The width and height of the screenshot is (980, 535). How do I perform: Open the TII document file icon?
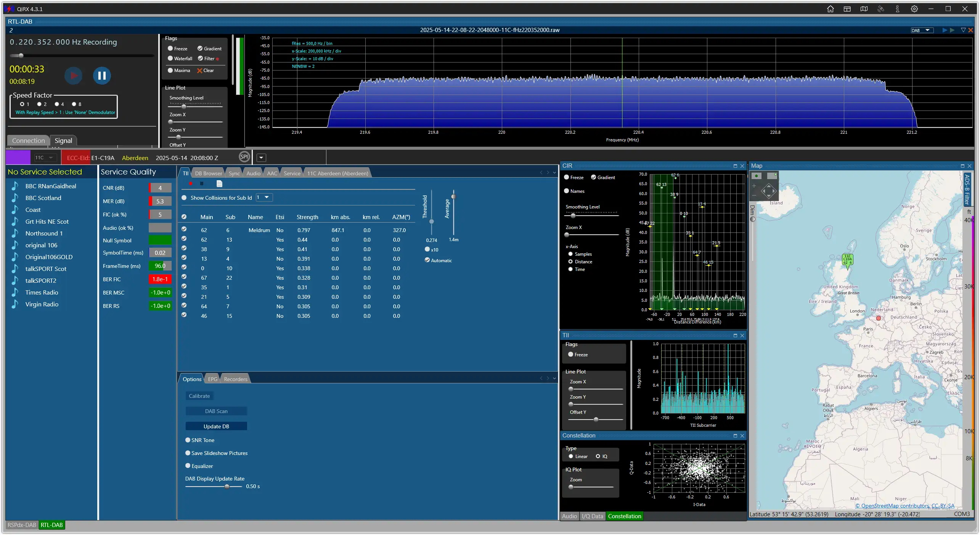tap(219, 184)
